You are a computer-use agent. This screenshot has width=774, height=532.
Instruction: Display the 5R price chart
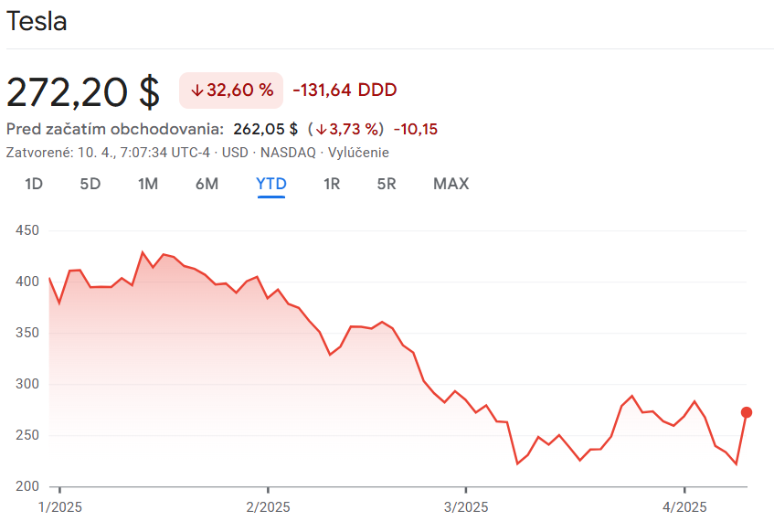click(x=387, y=184)
